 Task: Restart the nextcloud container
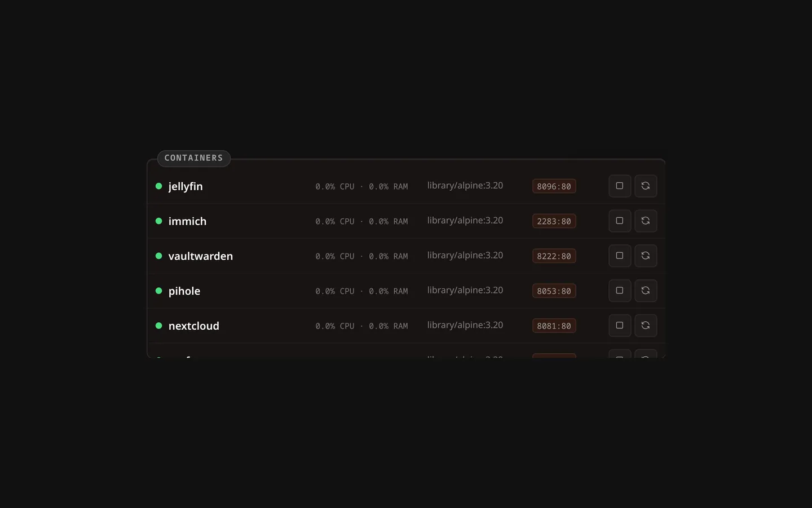[646, 326]
